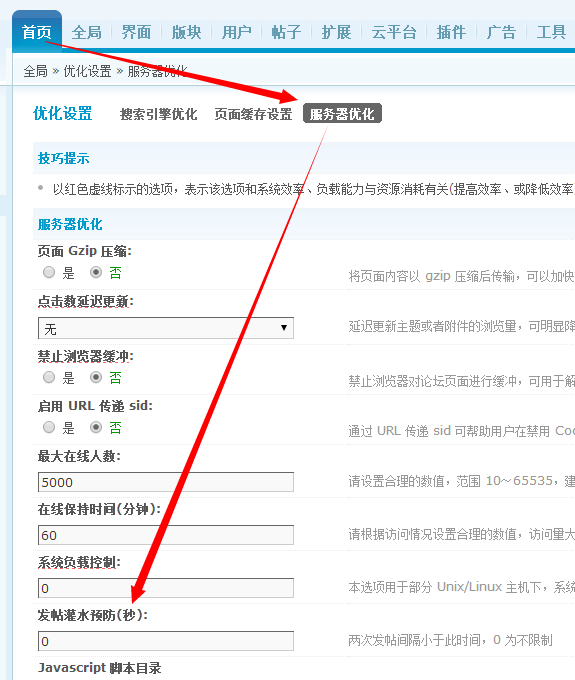The image size is (575, 680).
Task: Enable 是 for 启用 URL 传递 sid
Action: 49,428
